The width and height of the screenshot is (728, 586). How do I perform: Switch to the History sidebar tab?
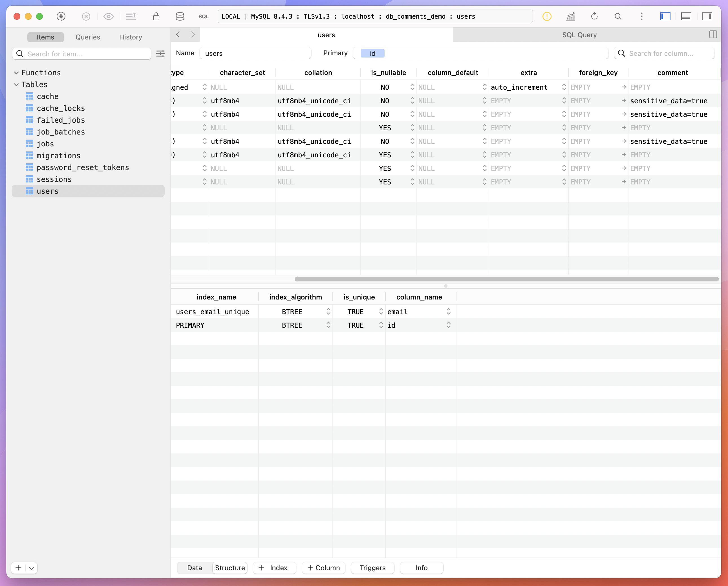(x=130, y=37)
